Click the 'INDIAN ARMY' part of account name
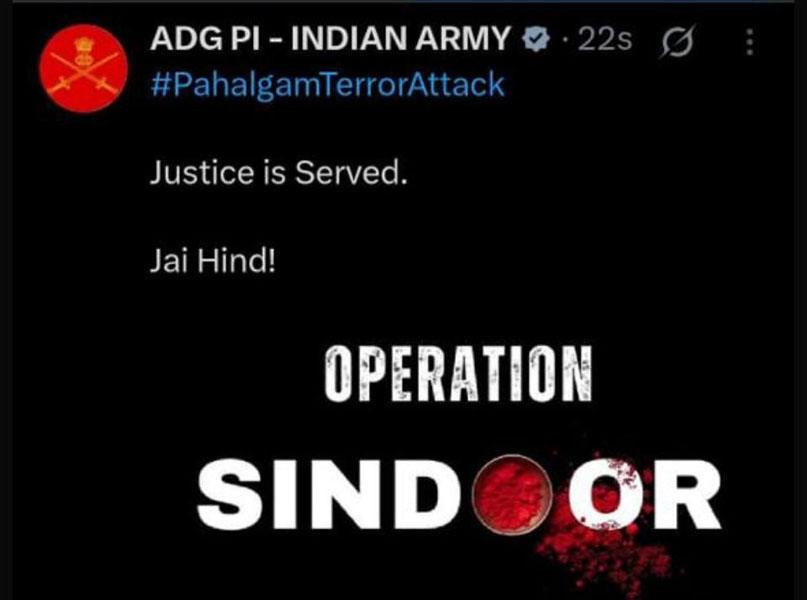The height and width of the screenshot is (600, 807). coord(400,39)
